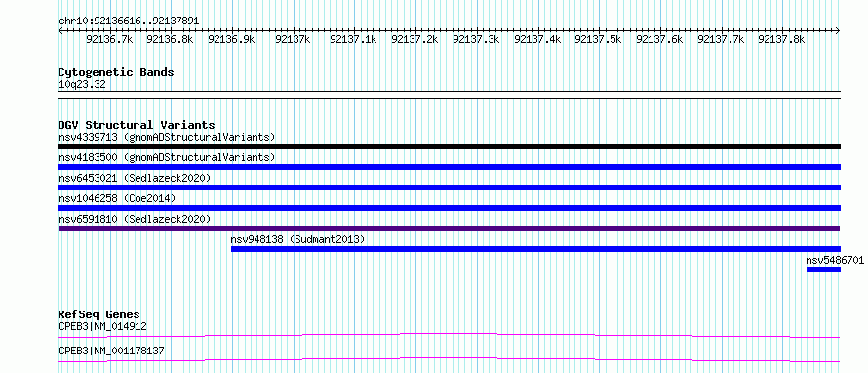Click ruler tick label 92137.5k
Image resolution: width=868 pixels, height=373 pixels.
coord(598,39)
